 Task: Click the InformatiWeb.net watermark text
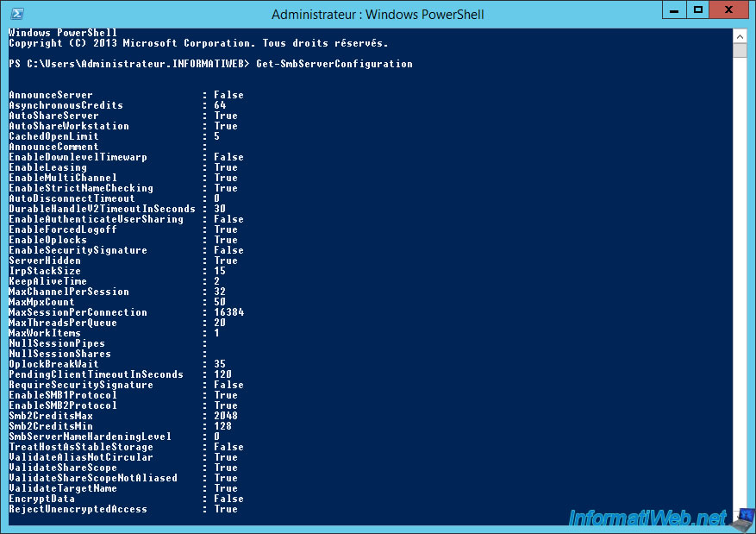[648, 518]
